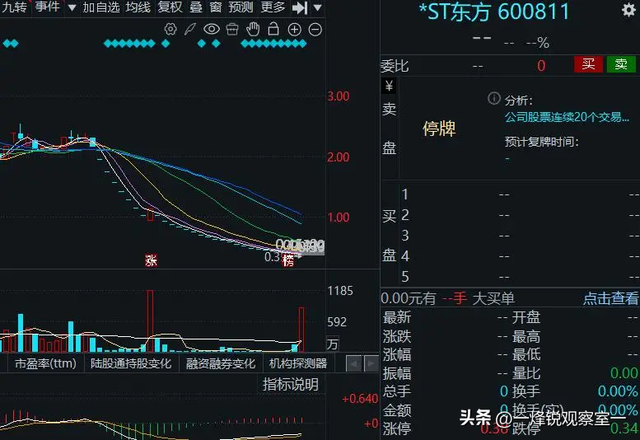Screen dimensions: 640x440
Task: Click the basket tool icon
Action: pos(232,29)
